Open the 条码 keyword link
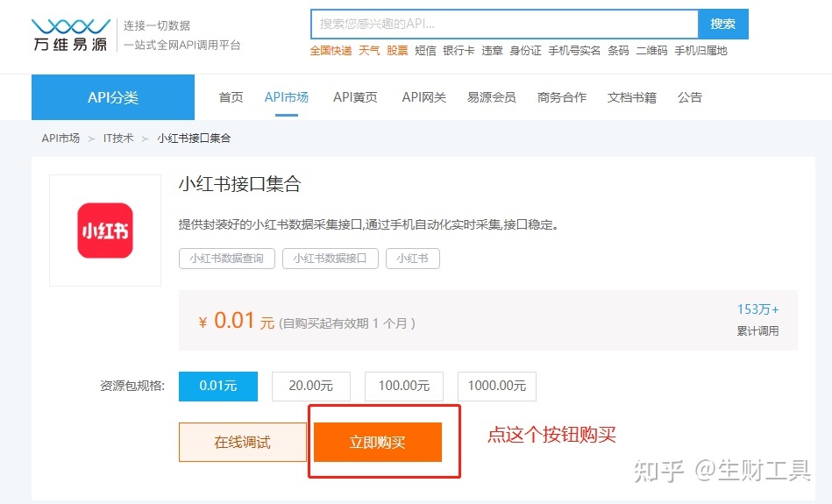This screenshot has width=832, height=504. 618,51
